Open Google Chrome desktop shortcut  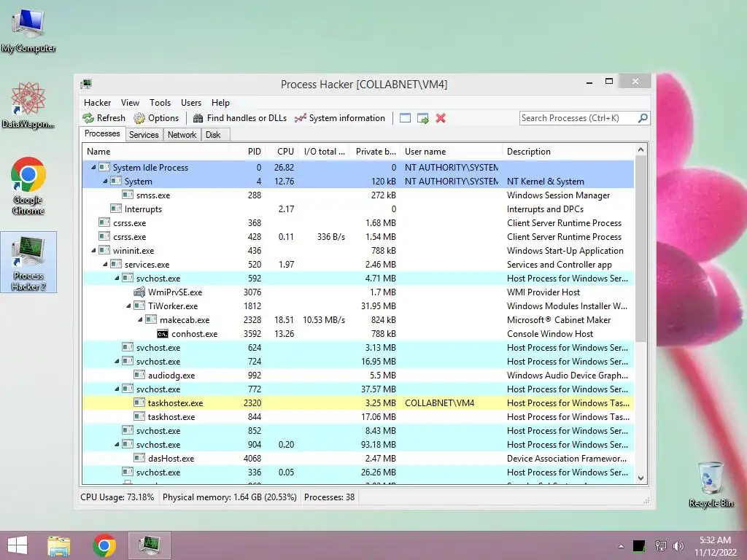[28, 186]
